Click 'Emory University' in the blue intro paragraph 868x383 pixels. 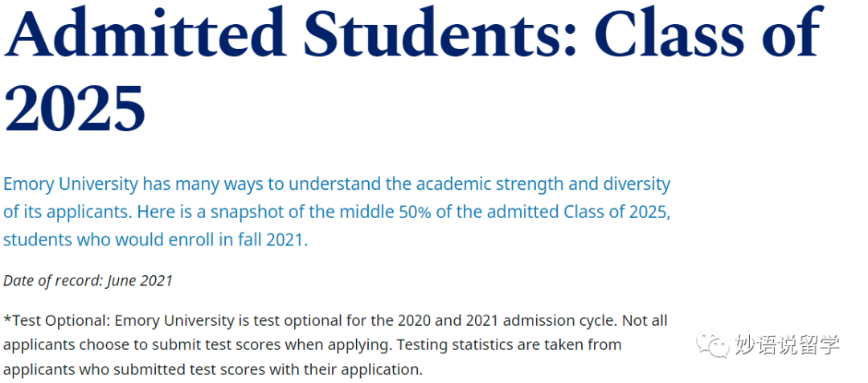click(70, 184)
